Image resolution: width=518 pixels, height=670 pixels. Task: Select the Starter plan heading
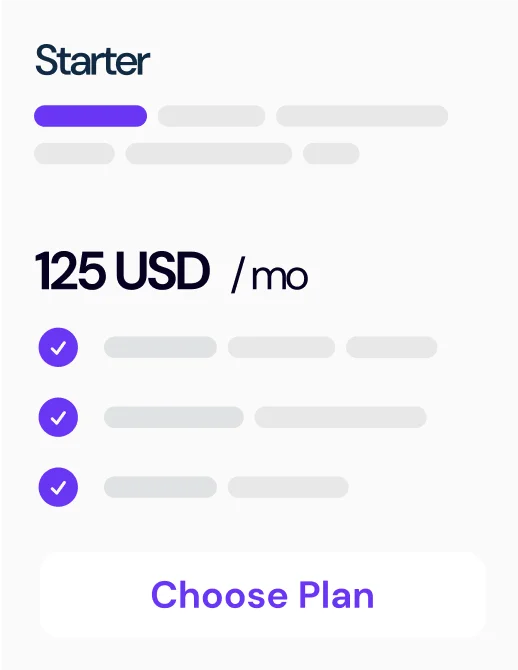click(x=92, y=60)
